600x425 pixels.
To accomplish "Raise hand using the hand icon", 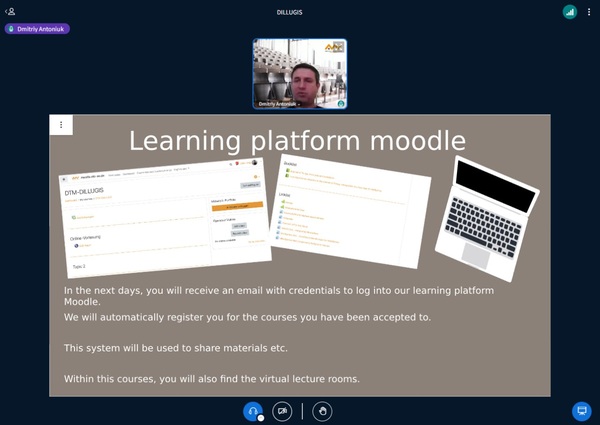I will [321, 410].
